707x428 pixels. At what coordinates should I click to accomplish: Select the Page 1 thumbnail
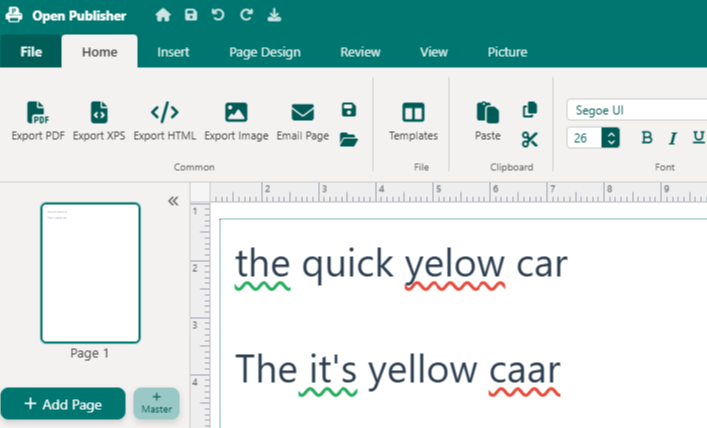click(x=91, y=273)
